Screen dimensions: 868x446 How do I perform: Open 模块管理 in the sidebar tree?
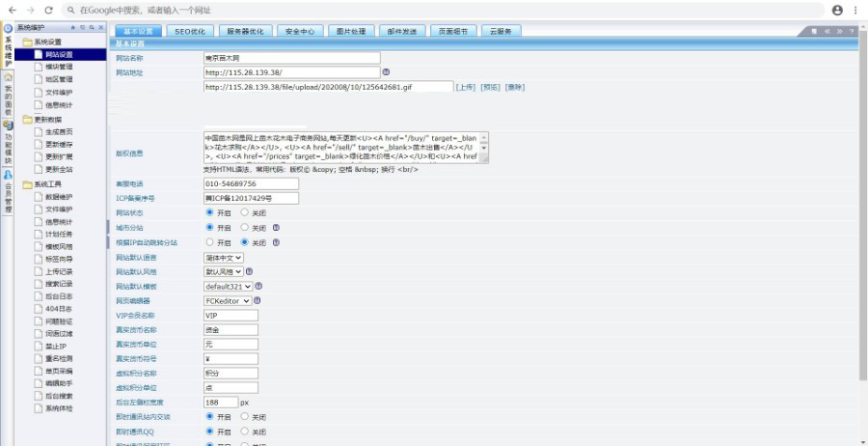59,67
